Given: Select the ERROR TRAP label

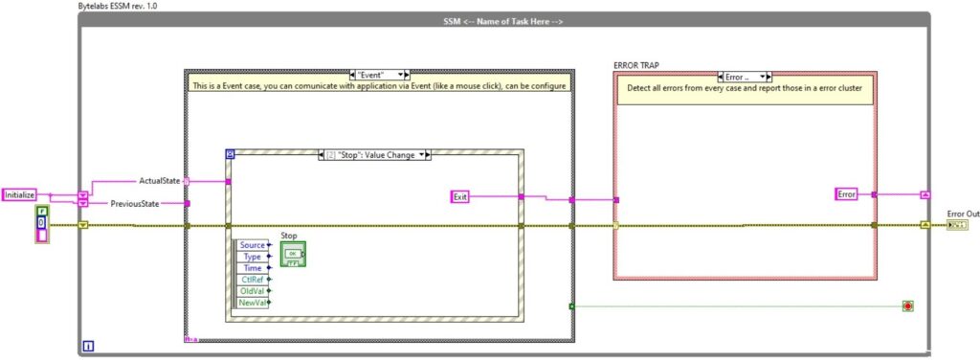Looking at the screenshot, I should (635, 65).
